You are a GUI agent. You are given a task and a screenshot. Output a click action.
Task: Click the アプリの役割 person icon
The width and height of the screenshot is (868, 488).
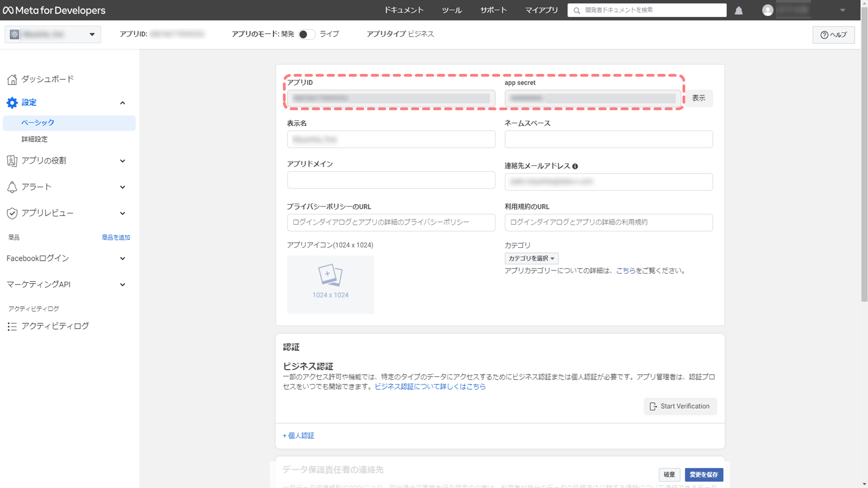(x=12, y=161)
